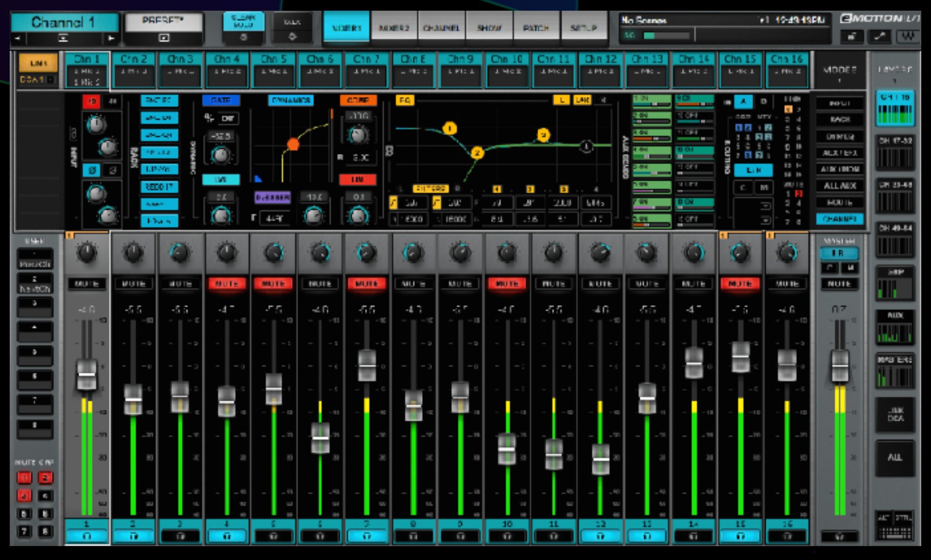Select the CH 17-32 layer thumbnail
This screenshot has width=931, height=560.
[x=895, y=153]
